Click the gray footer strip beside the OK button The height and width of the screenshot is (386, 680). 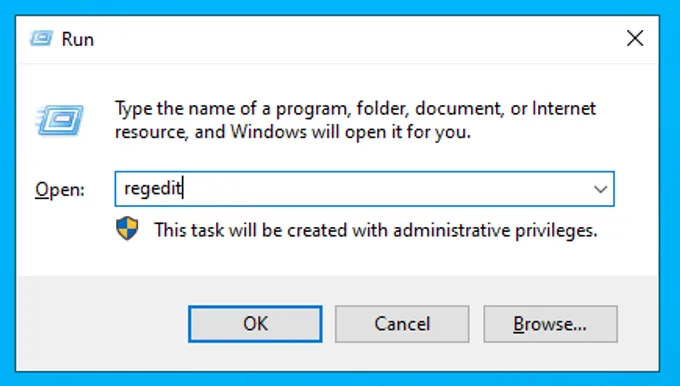[x=102, y=324]
